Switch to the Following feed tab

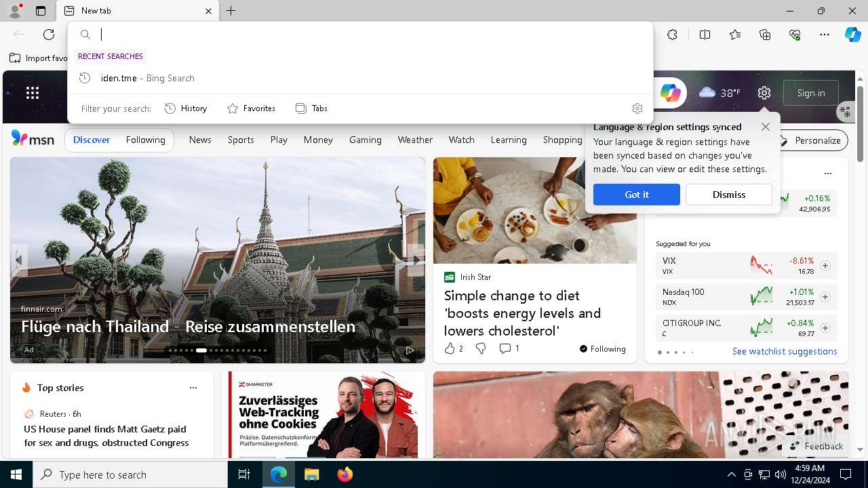(145, 140)
